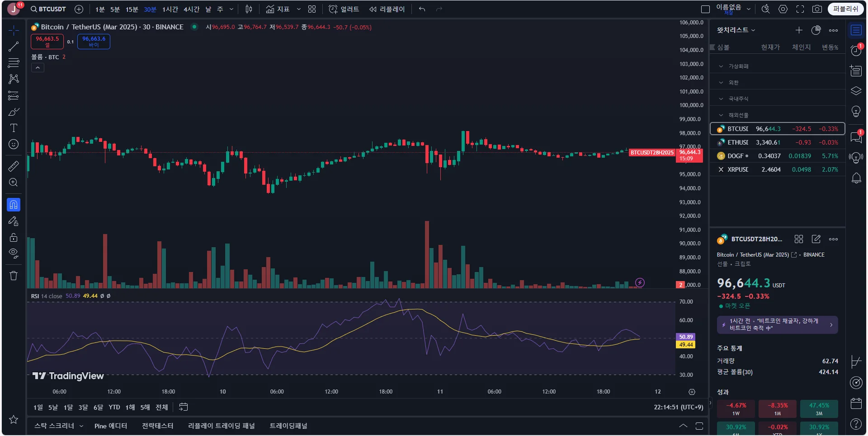The height and width of the screenshot is (436, 868).
Task: Remove drawings with the trash icon
Action: coord(14,276)
